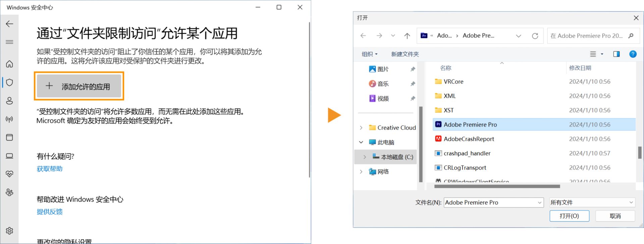The image size is (644, 244).
Task: Open Settings gear in Windows Security
Action: pos(9,231)
